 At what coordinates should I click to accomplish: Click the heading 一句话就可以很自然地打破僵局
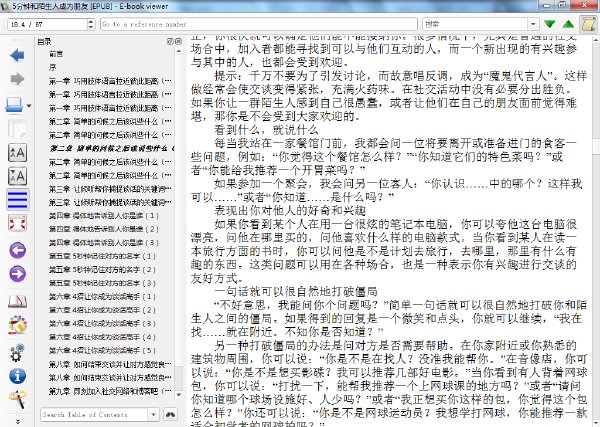pos(296,292)
